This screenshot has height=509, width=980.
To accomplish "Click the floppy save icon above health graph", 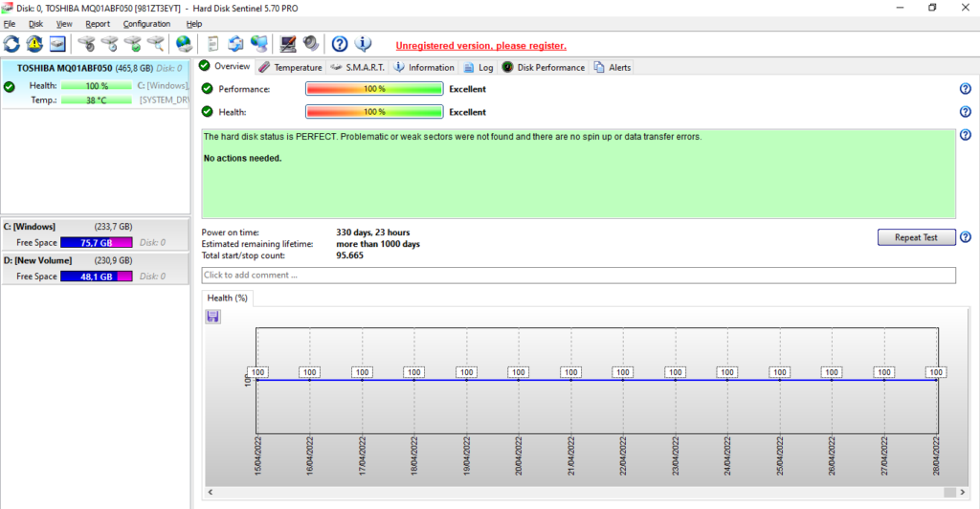I will coord(213,317).
